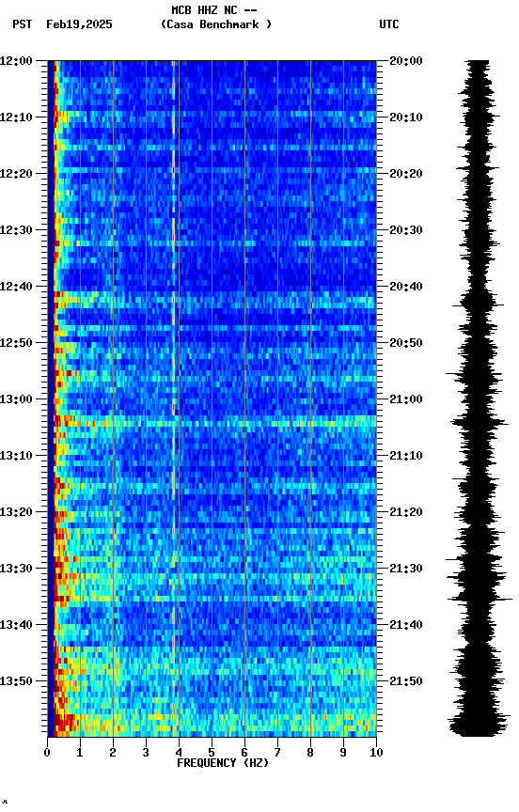Click the seismogram waveform trace

(x=478, y=398)
